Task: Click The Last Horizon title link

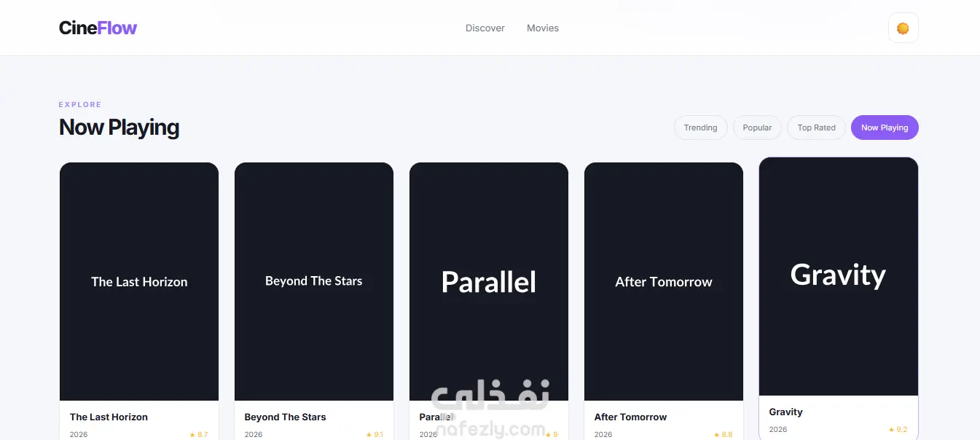Action: 109,417
